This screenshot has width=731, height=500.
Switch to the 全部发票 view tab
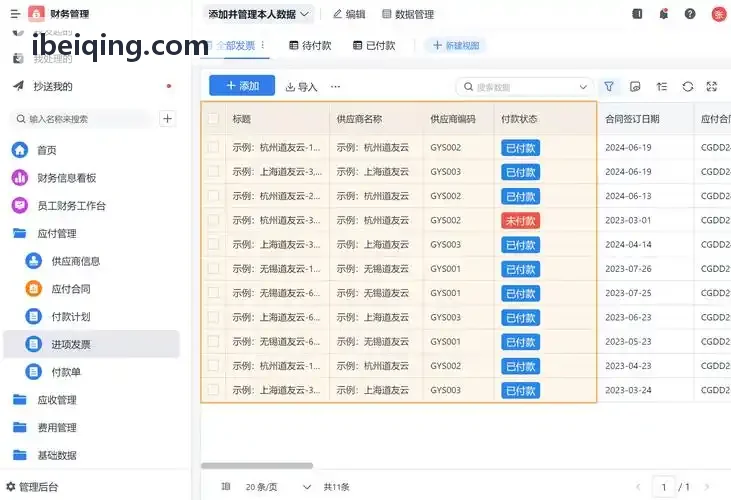click(x=235, y=45)
